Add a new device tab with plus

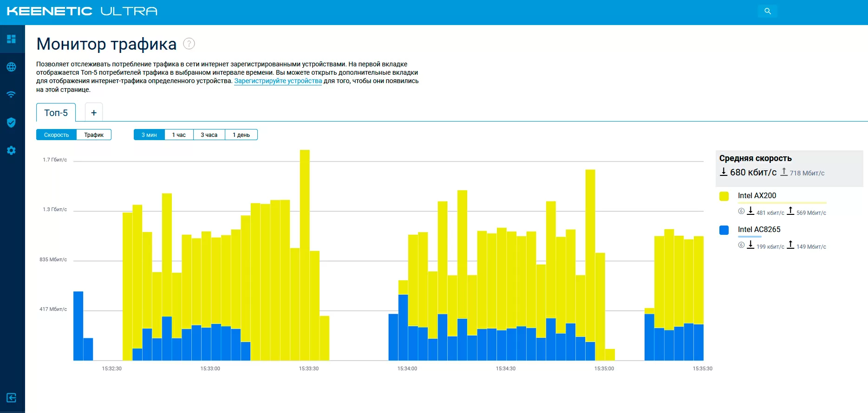[x=94, y=113]
